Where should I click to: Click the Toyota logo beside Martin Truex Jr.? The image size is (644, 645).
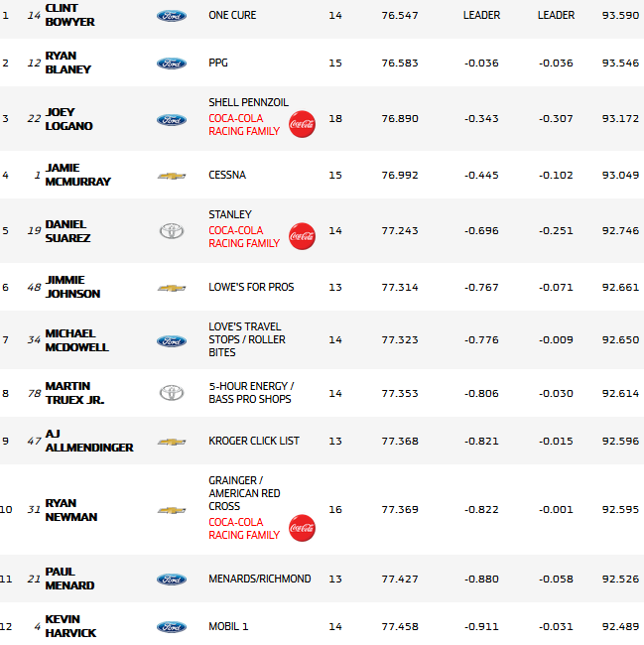coord(172,393)
